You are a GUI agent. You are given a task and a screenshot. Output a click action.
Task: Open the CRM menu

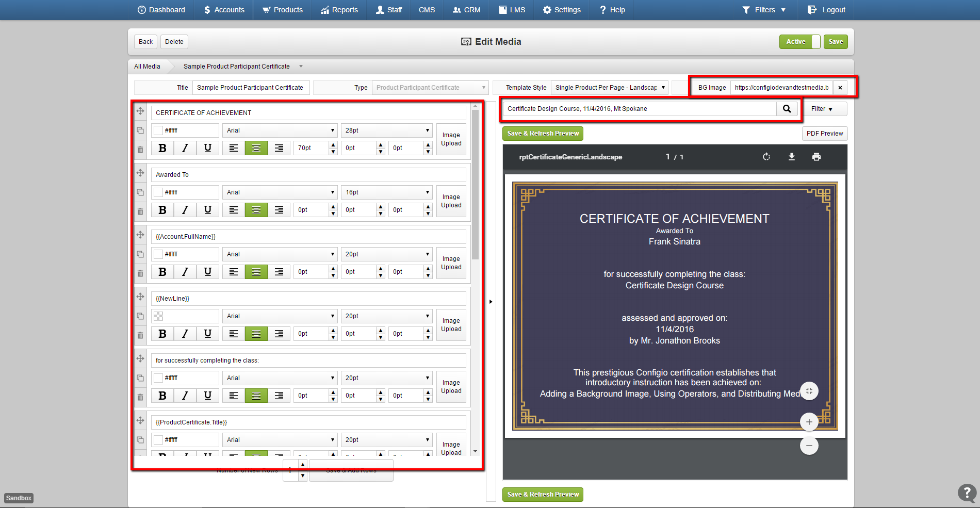click(x=467, y=10)
